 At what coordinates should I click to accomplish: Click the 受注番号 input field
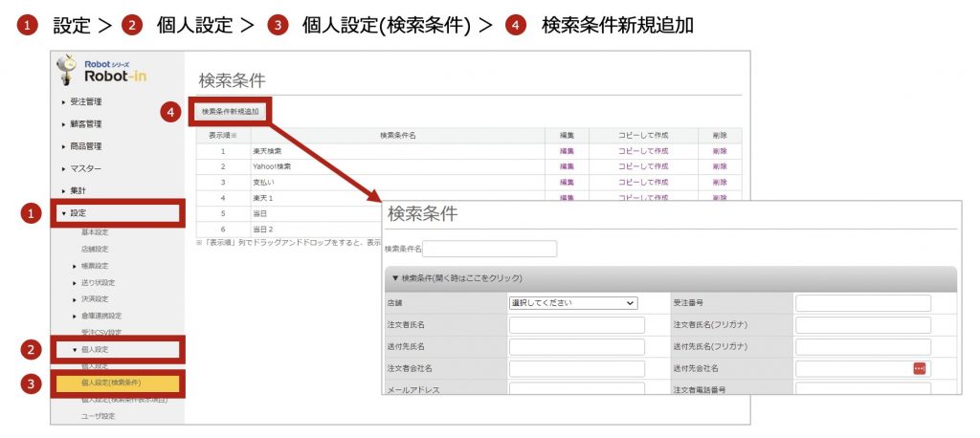[x=863, y=303]
